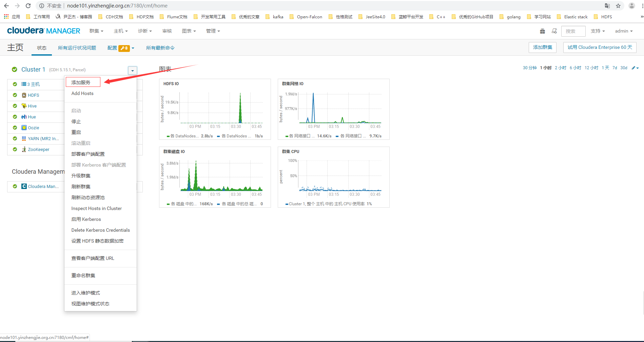Click the Oozie service icon
Screen dimensions: 644x342
(x=24, y=128)
